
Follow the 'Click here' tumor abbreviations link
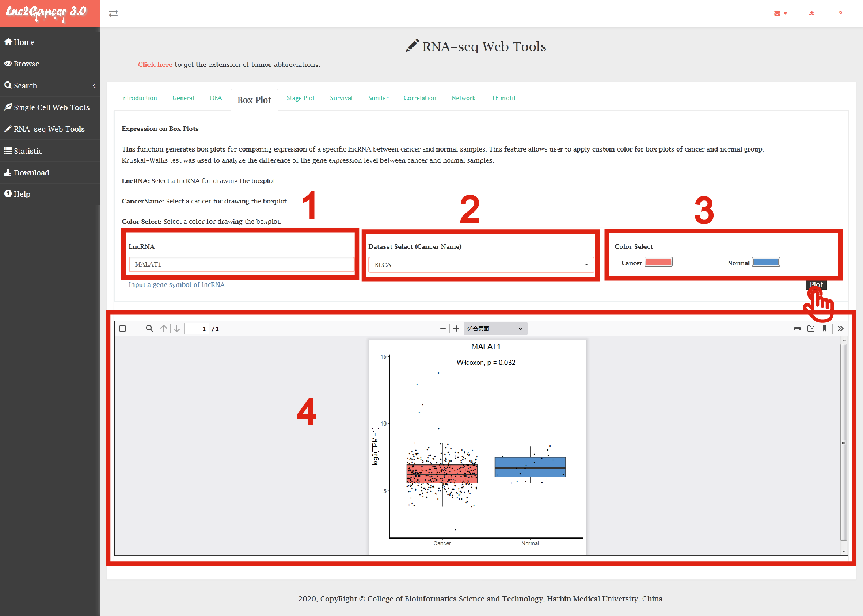click(x=155, y=65)
